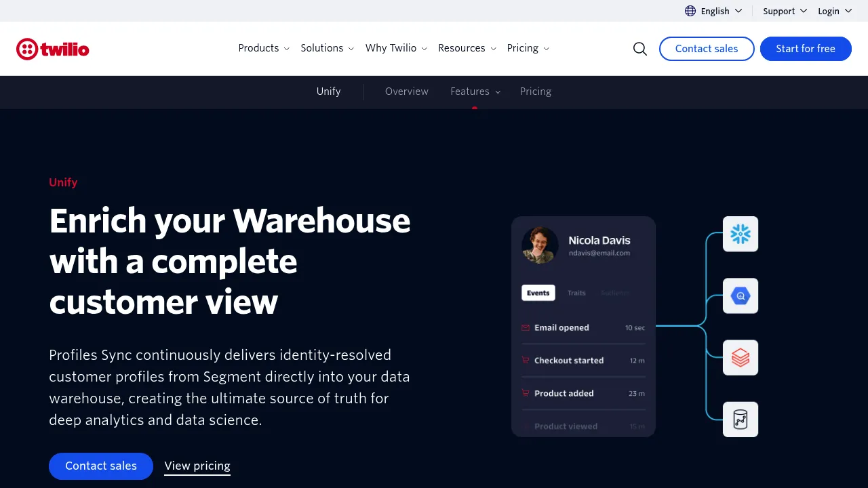Click the Email opened envelope icon
The image size is (868, 488).
coord(526,328)
